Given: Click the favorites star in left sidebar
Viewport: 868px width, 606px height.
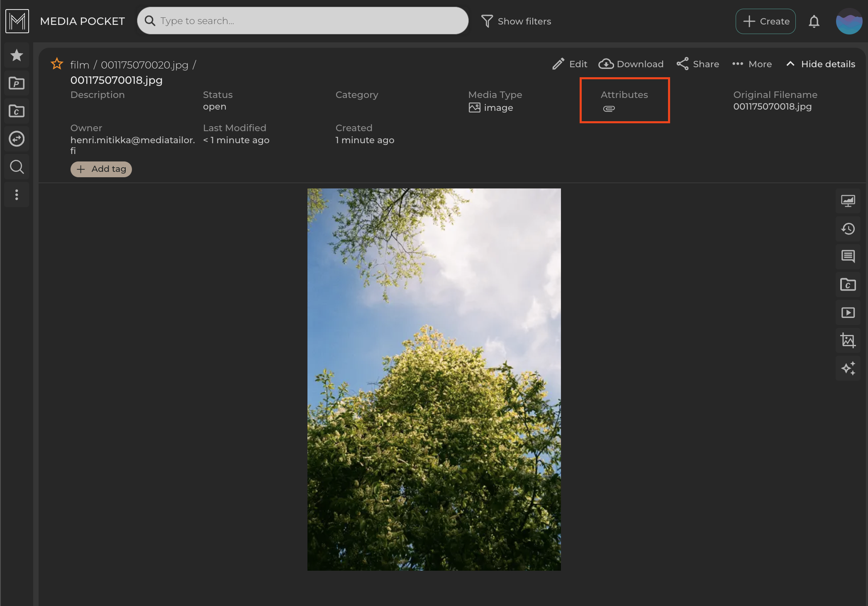Looking at the screenshot, I should pos(17,55).
